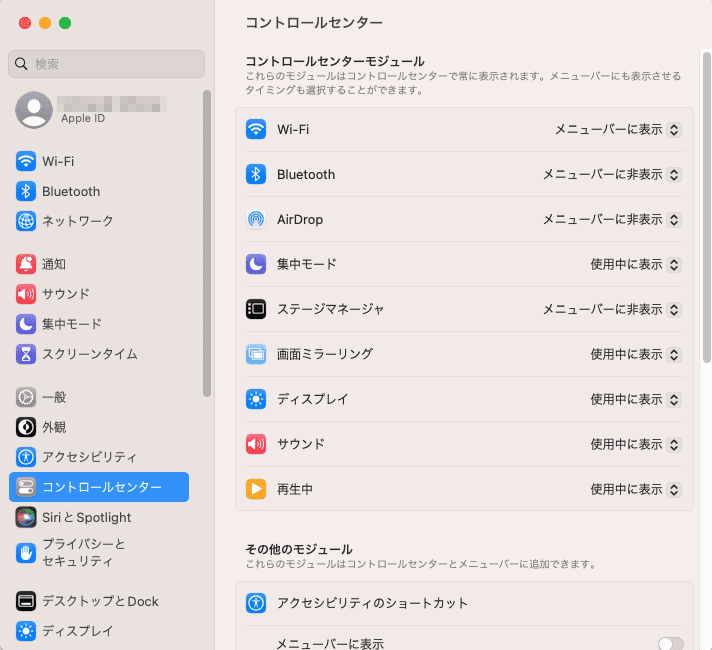Image resolution: width=712 pixels, height=650 pixels.
Task: Click the デスクトップと Dock icon
Action: click(26, 601)
